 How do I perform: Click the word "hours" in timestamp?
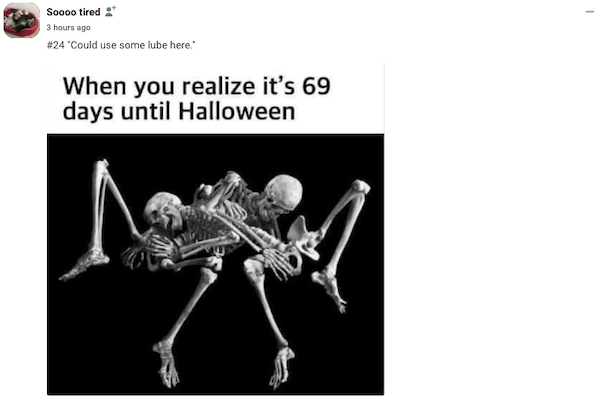[64, 28]
